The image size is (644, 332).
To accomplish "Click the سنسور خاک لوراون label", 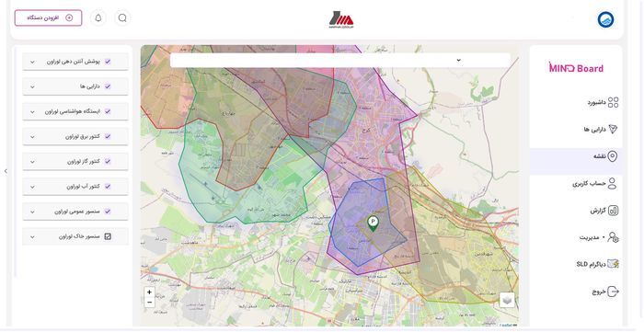I will click(x=79, y=236).
